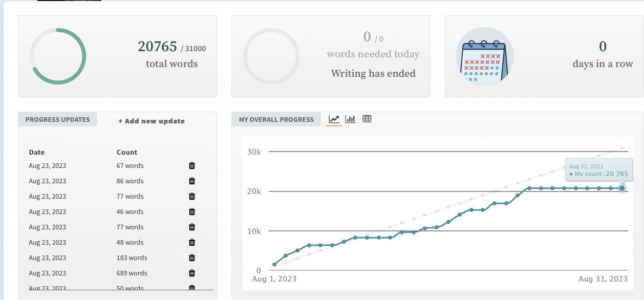Trash the 48 words entry
Image resolution: width=644 pixels, height=300 pixels.
pos(192,242)
